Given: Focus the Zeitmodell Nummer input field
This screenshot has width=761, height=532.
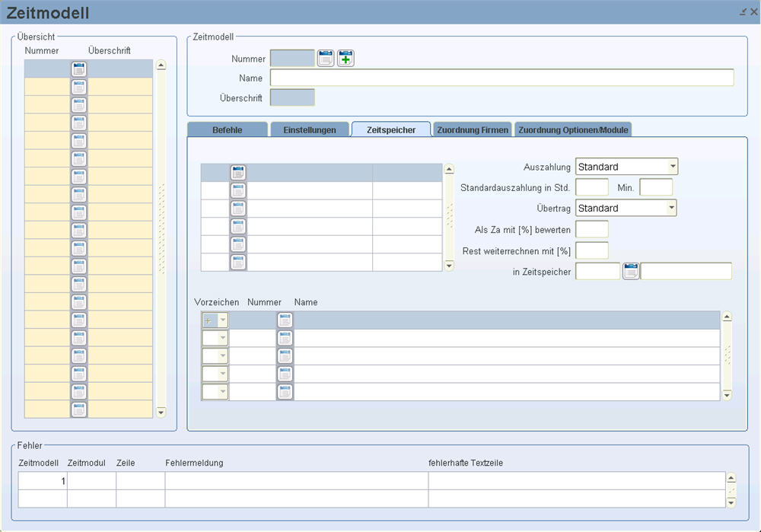Looking at the screenshot, I should tap(292, 59).
